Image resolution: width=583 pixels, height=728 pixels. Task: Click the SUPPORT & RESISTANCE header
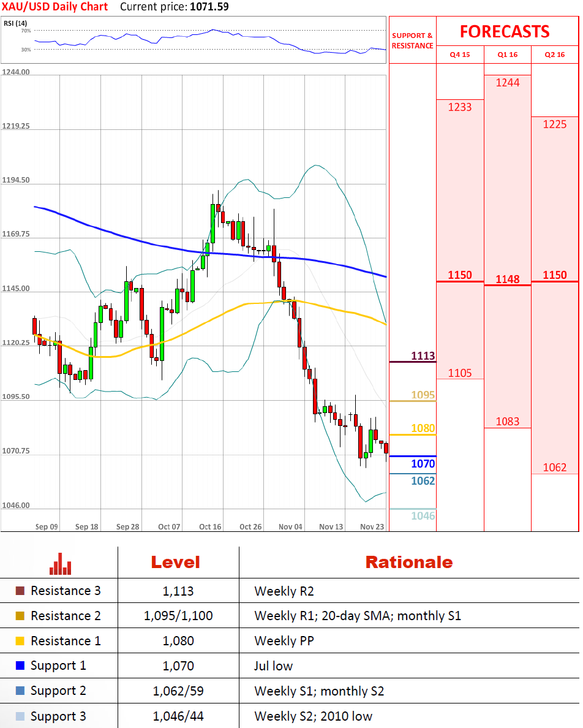[412, 40]
